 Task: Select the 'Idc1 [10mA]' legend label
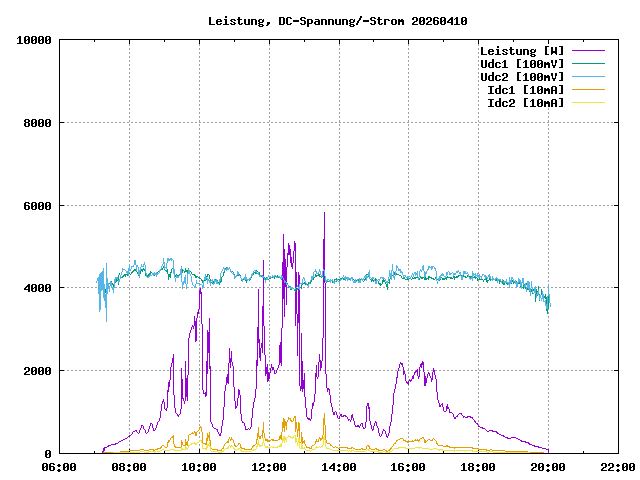coord(525,90)
